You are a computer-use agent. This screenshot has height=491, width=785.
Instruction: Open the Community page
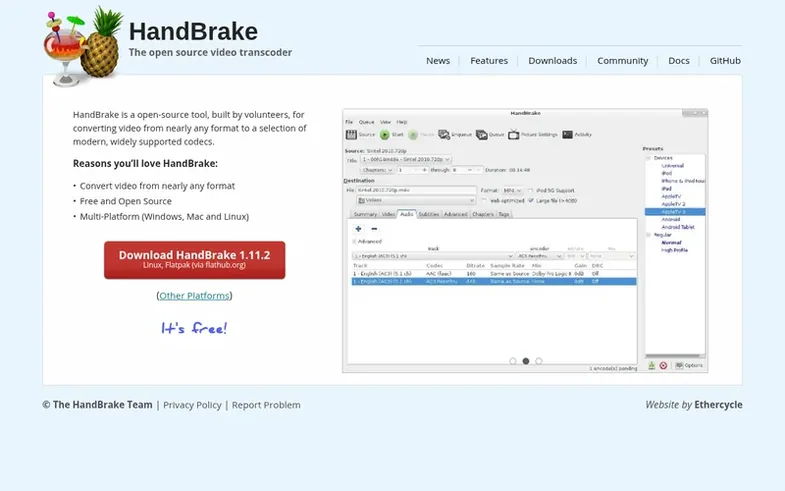click(x=622, y=61)
